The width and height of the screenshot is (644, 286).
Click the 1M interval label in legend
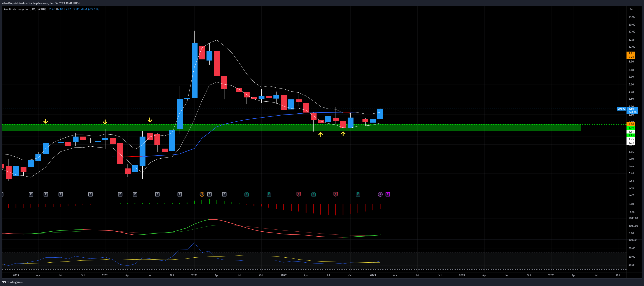[x=33, y=9]
